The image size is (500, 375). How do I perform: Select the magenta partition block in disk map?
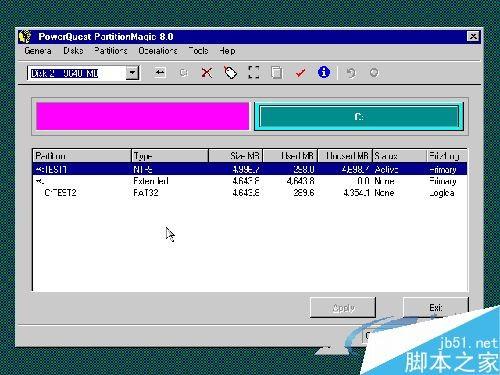pyautogui.click(x=142, y=116)
